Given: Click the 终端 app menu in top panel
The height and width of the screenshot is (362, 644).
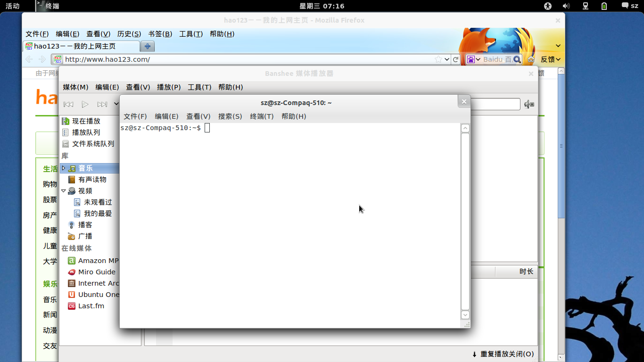Looking at the screenshot, I should click(48, 6).
